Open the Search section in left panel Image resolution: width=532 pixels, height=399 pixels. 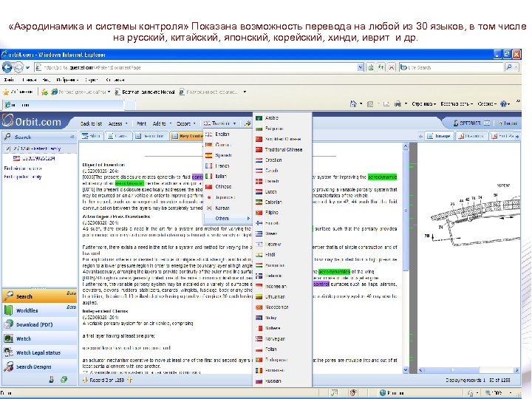point(39,296)
